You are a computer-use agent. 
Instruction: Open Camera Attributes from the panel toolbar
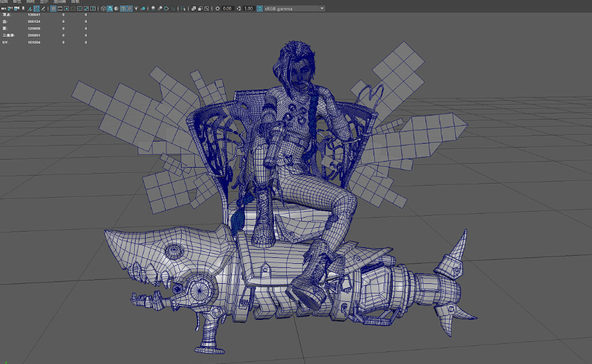(17, 8)
